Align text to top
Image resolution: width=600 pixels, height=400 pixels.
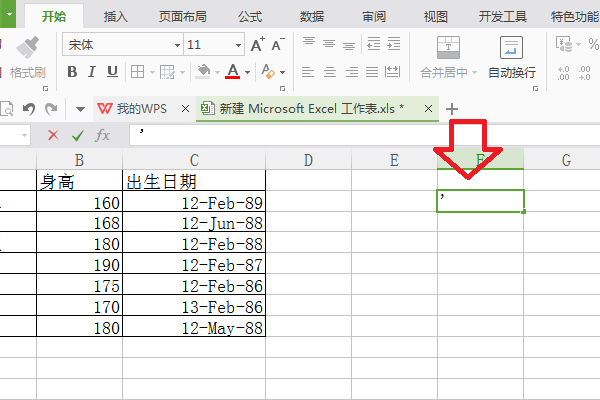(309, 42)
